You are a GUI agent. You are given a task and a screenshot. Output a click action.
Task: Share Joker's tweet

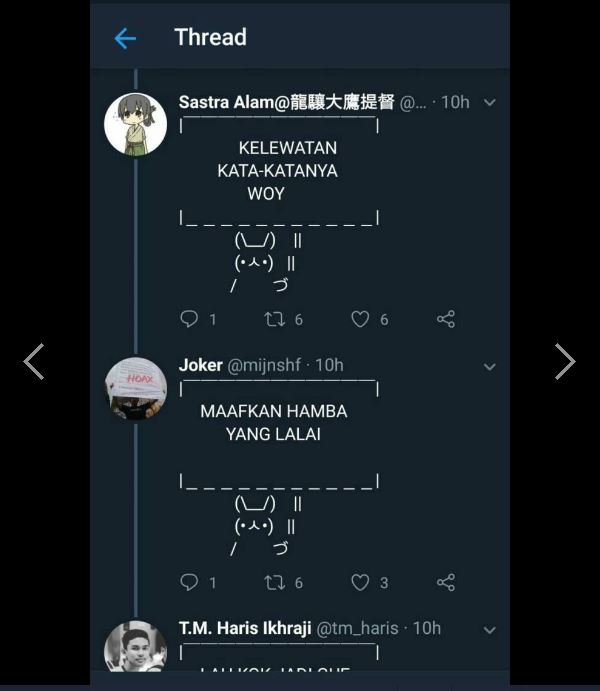(446, 582)
